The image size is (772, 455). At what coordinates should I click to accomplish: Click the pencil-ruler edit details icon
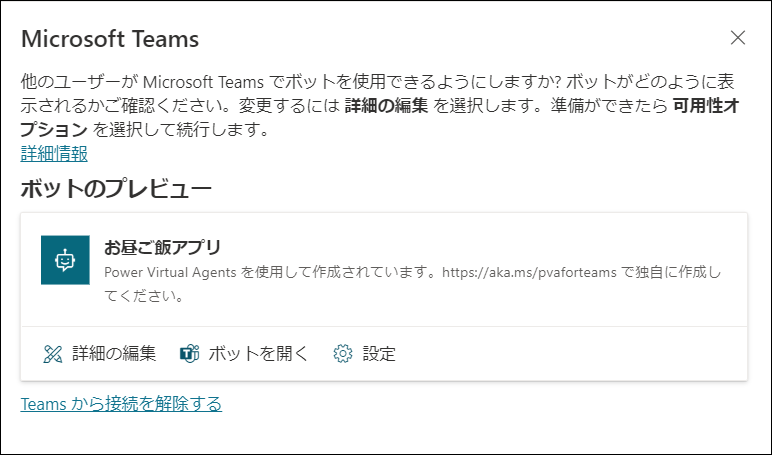click(x=53, y=354)
